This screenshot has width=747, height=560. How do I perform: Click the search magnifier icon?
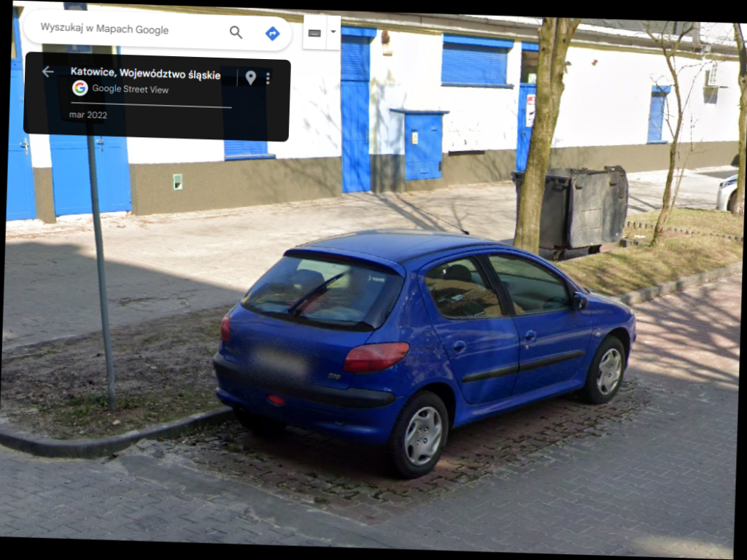click(x=236, y=32)
